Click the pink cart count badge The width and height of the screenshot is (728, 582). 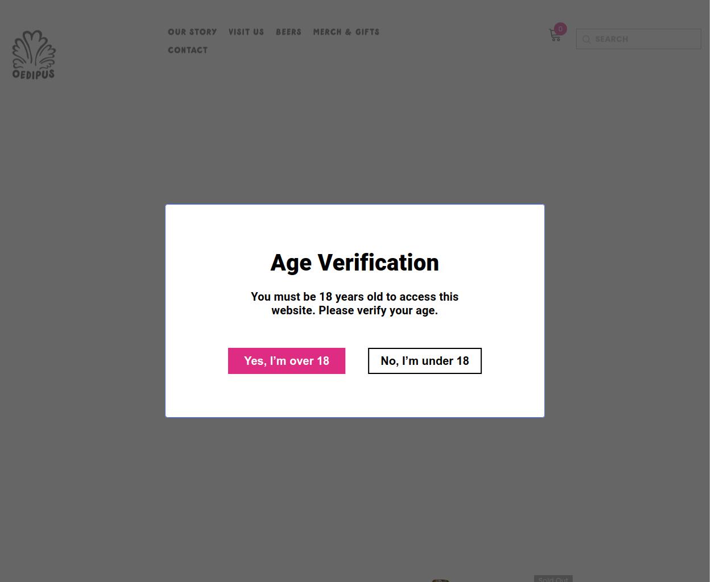point(560,28)
